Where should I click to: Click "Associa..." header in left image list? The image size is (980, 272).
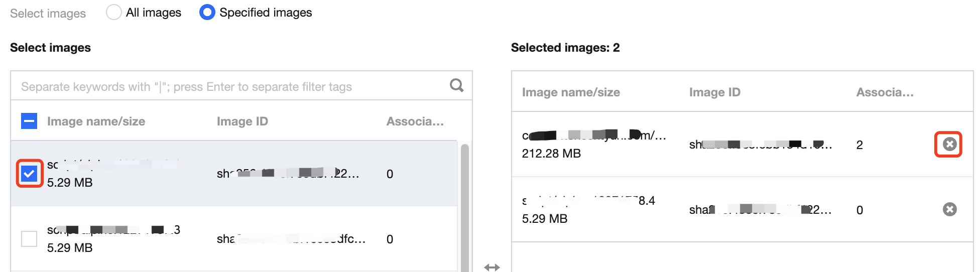(415, 121)
